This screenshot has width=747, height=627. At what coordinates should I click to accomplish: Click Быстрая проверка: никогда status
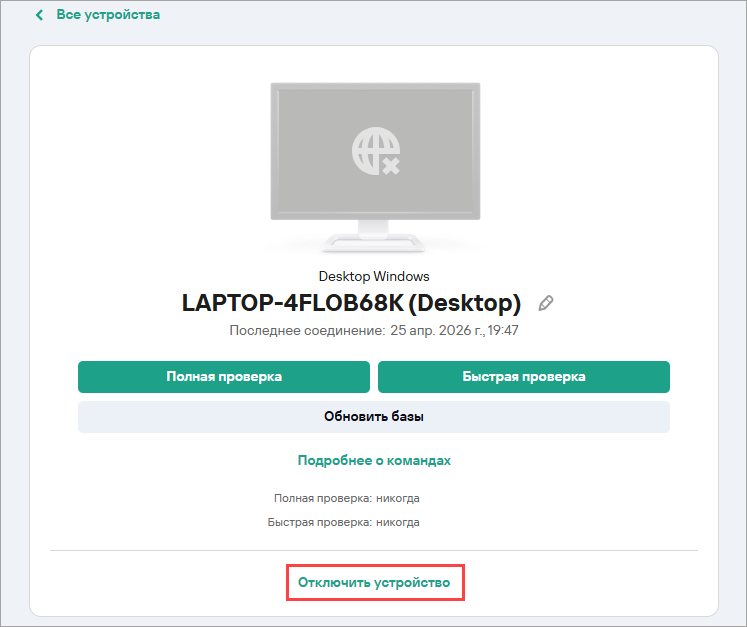[343, 522]
